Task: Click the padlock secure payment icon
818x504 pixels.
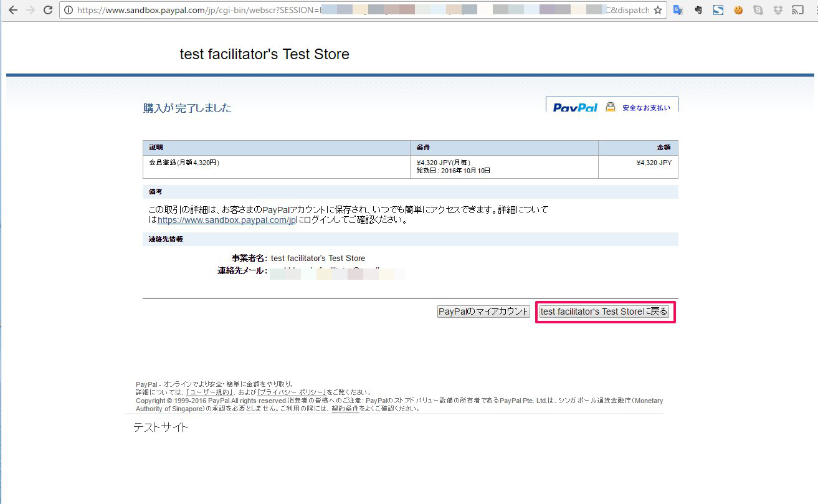Action: point(611,106)
